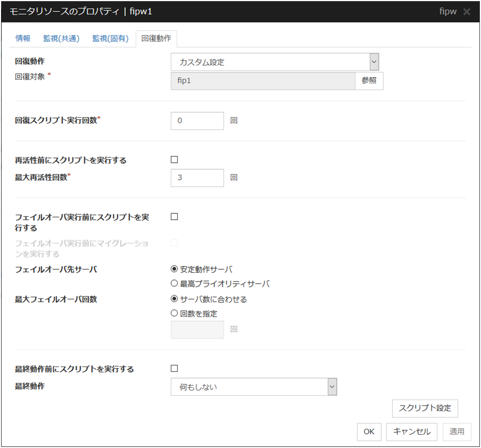
Task: Select 安定動作サーバ radio button
Action: (174, 269)
